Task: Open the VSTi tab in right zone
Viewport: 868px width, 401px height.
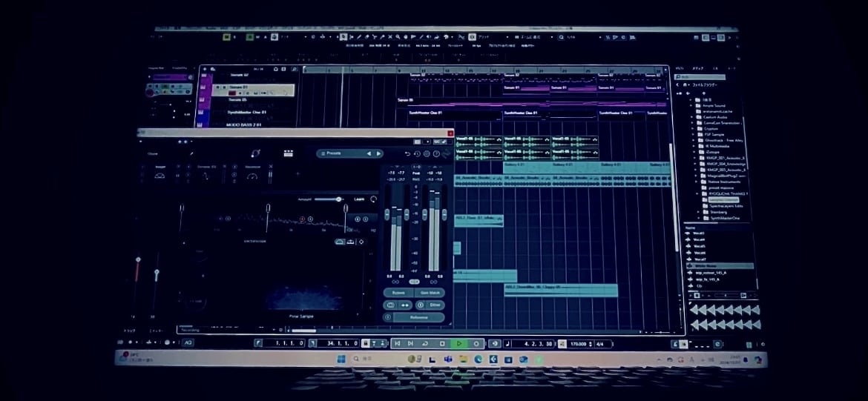Action: coord(680,69)
